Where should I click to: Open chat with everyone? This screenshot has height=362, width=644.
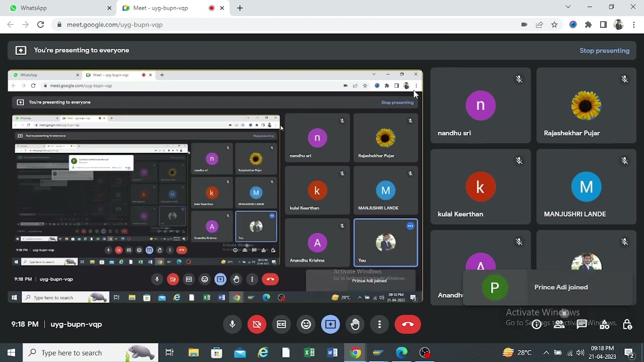pos(582,325)
